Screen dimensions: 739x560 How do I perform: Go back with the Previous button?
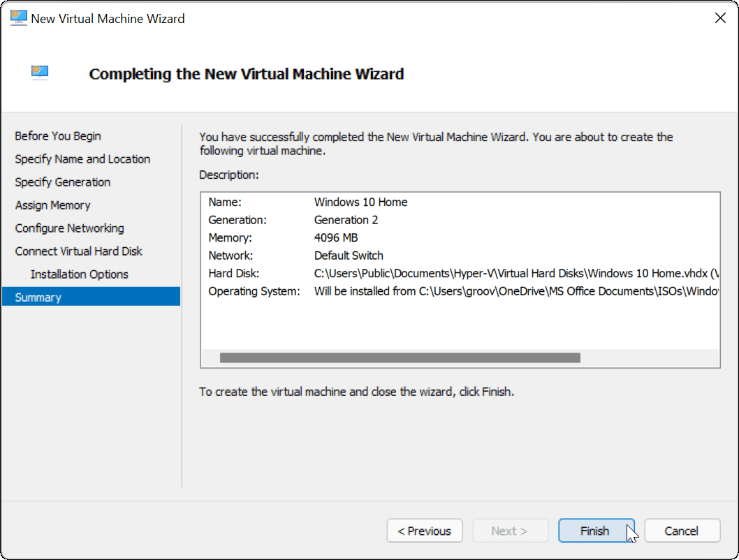[424, 531]
